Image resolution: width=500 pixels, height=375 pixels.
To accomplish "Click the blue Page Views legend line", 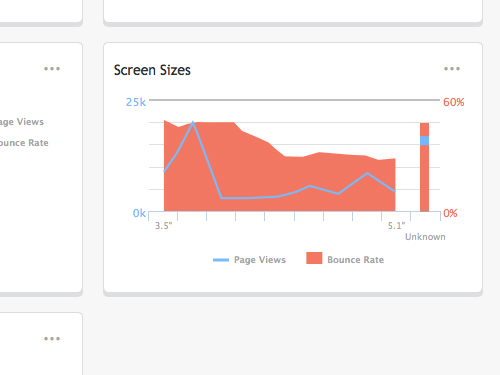I will point(221,260).
